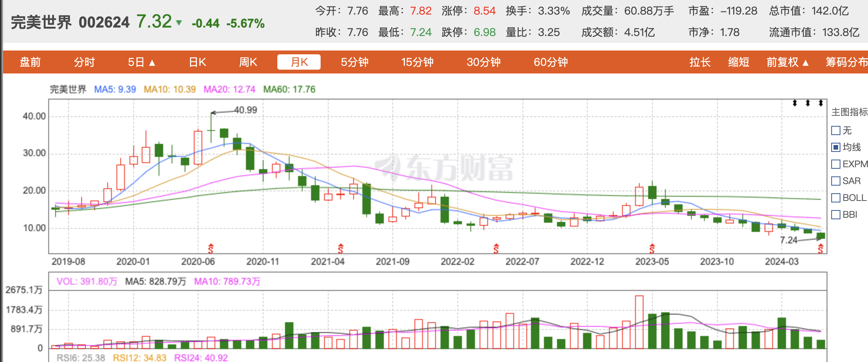The width and height of the screenshot is (868, 362).
Task: Click the RSI24: 40.92 label
Action: coord(201,358)
